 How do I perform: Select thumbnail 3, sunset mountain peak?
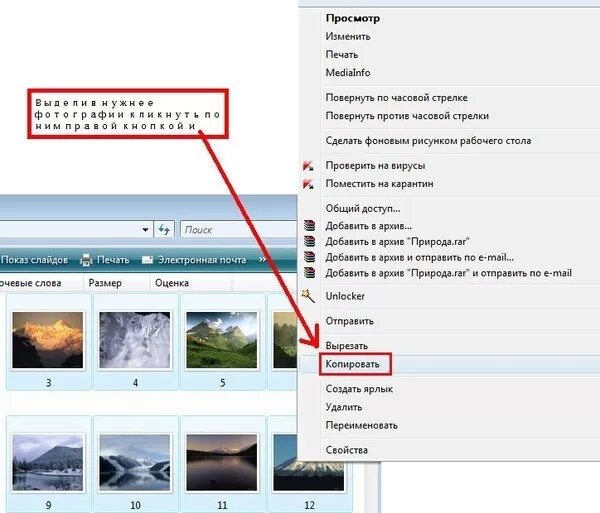[47, 340]
